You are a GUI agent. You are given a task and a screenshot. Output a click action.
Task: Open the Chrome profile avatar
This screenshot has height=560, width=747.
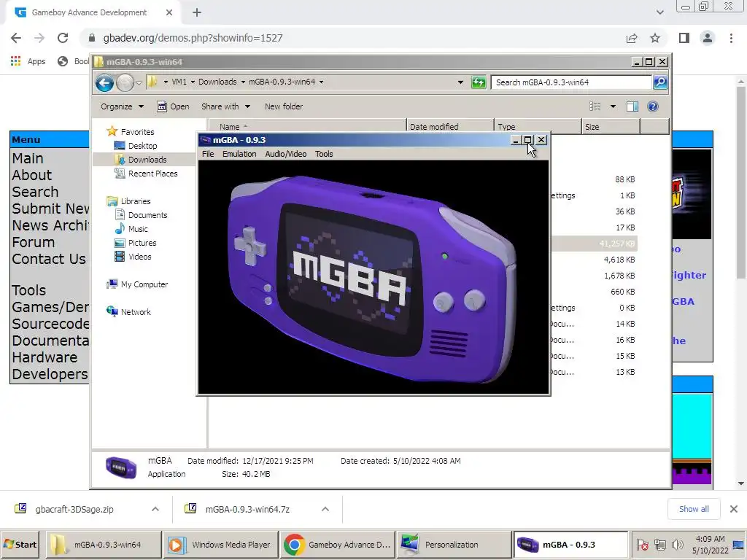[x=708, y=38]
